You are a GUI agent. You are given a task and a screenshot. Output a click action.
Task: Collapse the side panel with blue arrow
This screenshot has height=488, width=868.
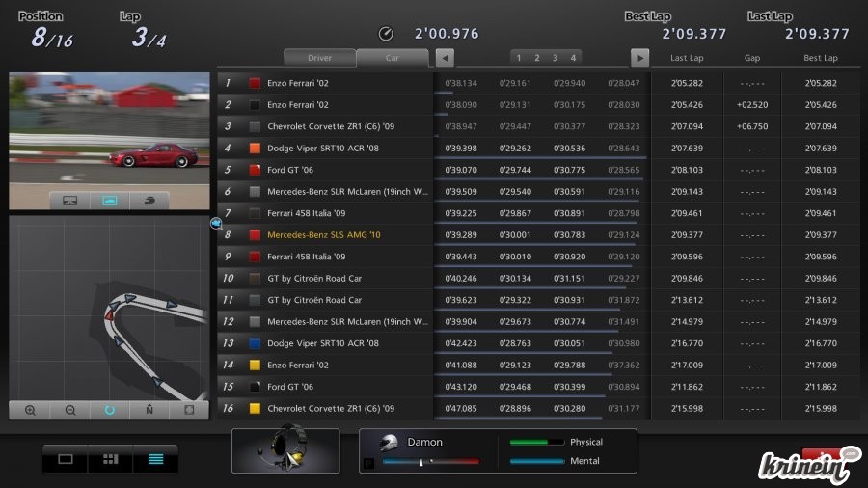(x=215, y=224)
